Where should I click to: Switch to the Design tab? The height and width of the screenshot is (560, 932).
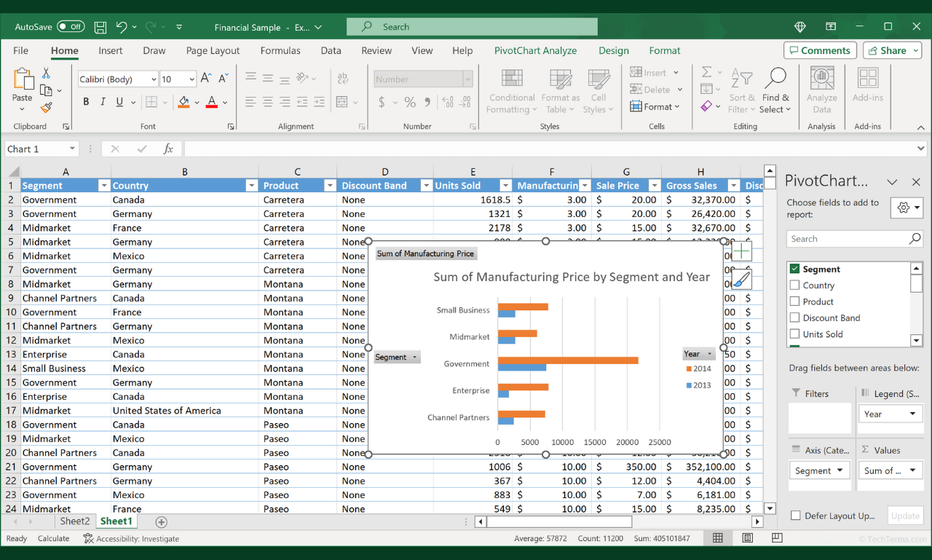point(614,50)
